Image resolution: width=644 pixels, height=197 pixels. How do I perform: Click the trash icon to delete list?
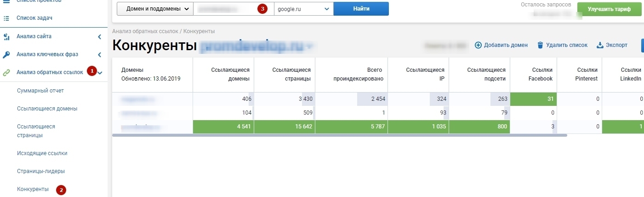(x=541, y=45)
